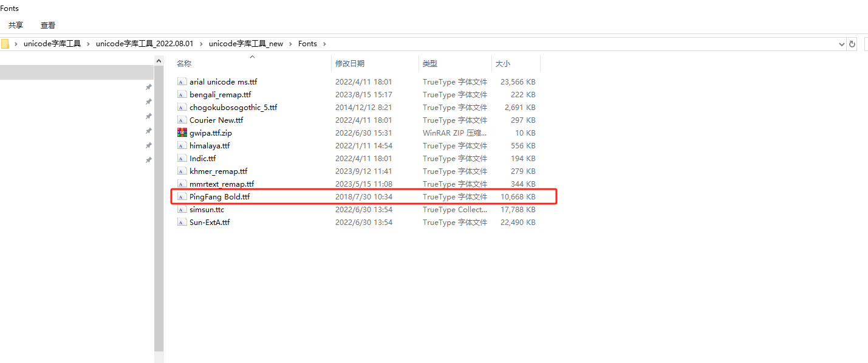Image resolution: width=868 pixels, height=363 pixels.
Task: Click the date 2023/8/15 15:17
Action: tap(364, 94)
